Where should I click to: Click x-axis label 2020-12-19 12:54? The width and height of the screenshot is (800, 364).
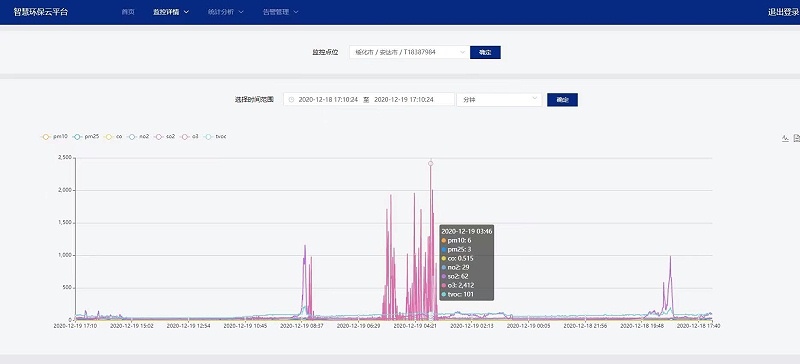(x=189, y=325)
